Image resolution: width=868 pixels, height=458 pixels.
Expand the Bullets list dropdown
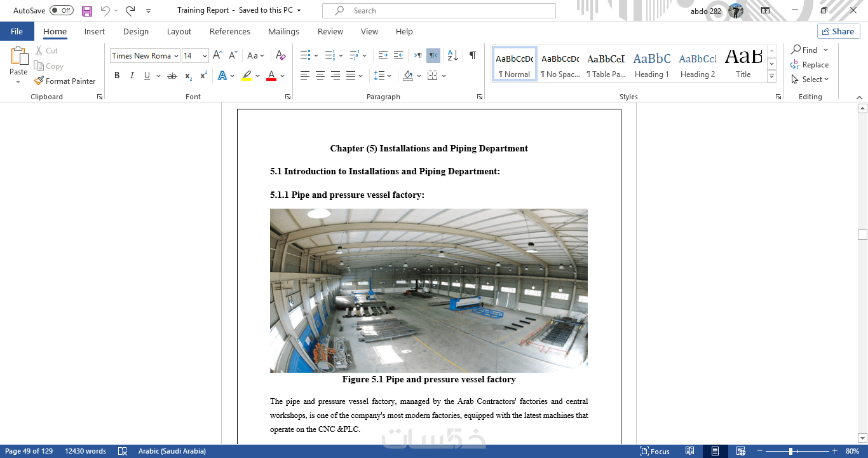[316, 56]
